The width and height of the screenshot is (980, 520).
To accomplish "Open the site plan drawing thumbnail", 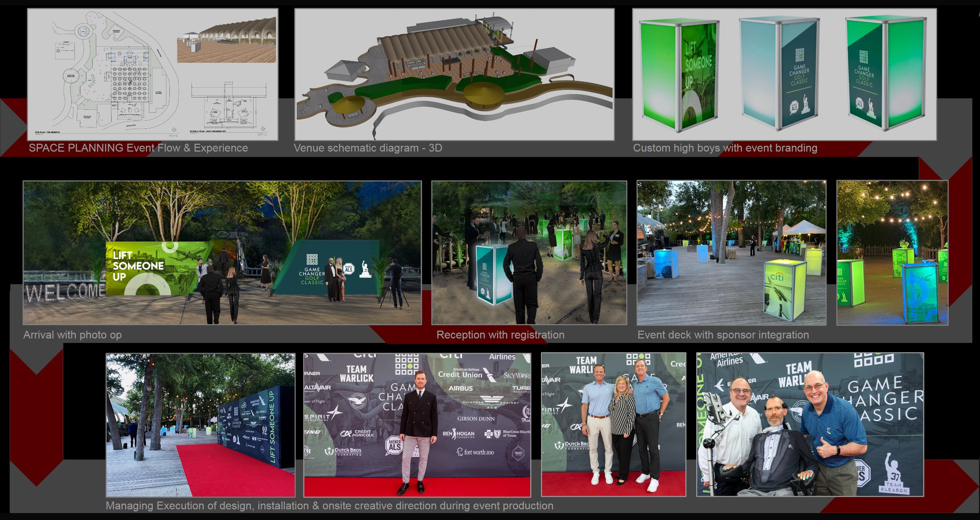I will pyautogui.click(x=152, y=75).
